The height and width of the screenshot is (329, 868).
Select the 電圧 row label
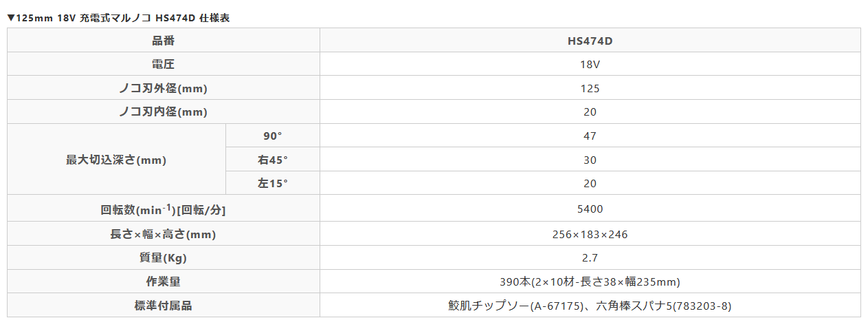[163, 65]
